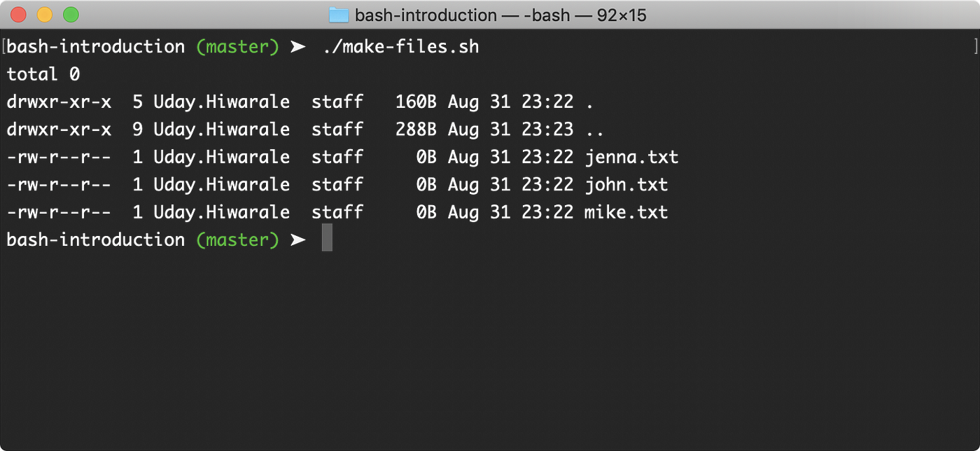Click the 92×15 terminal size indicator
980x451 pixels.
tap(619, 14)
